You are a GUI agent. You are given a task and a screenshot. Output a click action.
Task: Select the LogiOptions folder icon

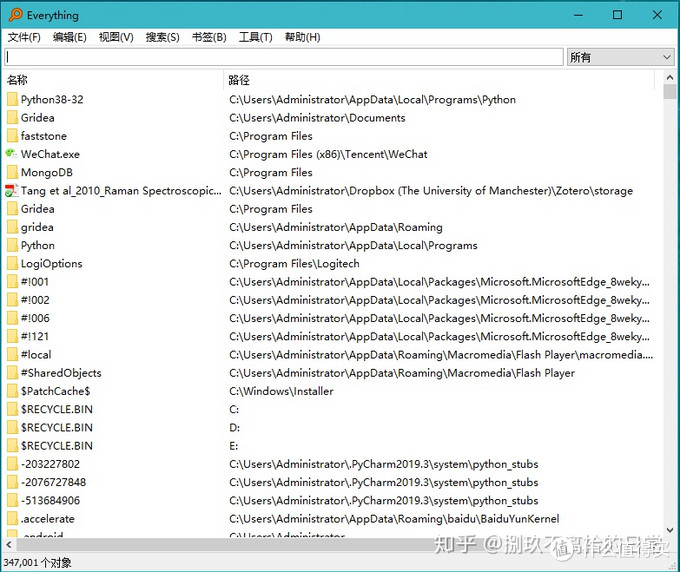coord(12,263)
